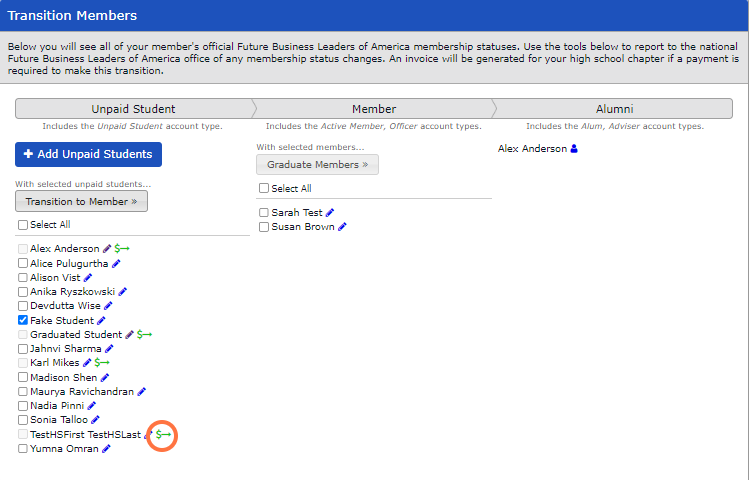Edit Nadia Pinni with the pencil icon

pyautogui.click(x=91, y=406)
